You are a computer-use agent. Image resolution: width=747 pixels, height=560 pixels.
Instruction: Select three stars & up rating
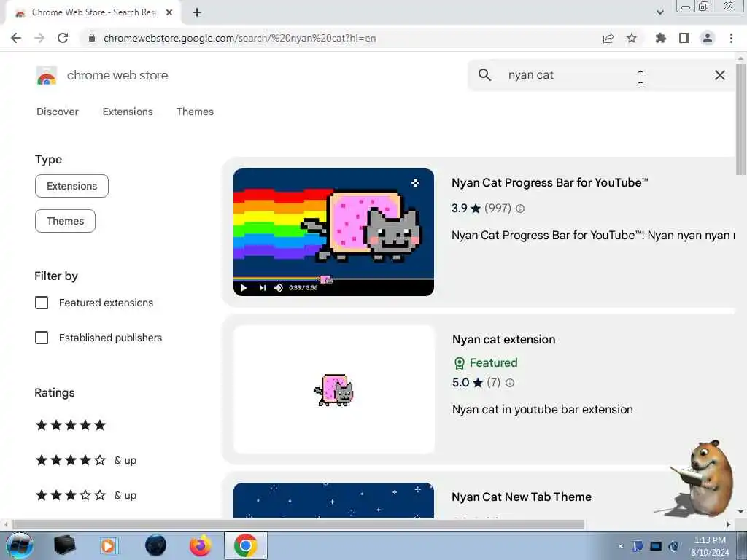[x=86, y=495]
